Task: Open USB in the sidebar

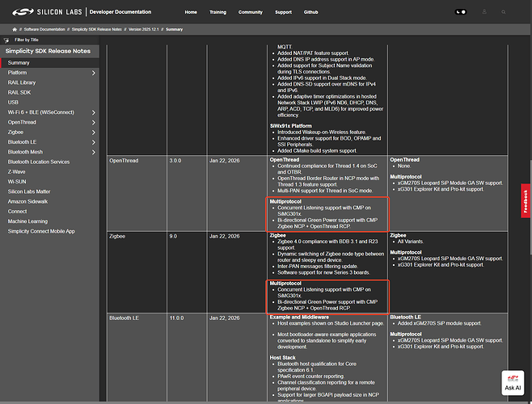Action: [13, 102]
